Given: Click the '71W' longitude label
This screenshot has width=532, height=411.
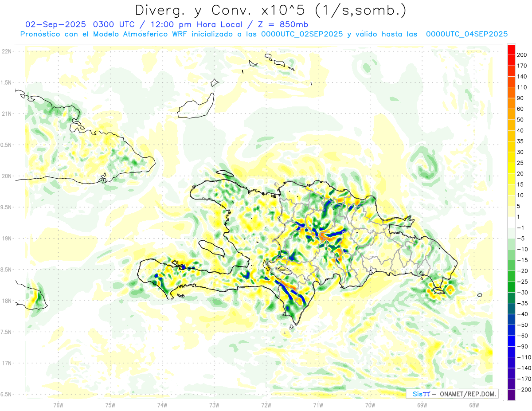Looking at the screenshot, I should (x=318, y=405).
